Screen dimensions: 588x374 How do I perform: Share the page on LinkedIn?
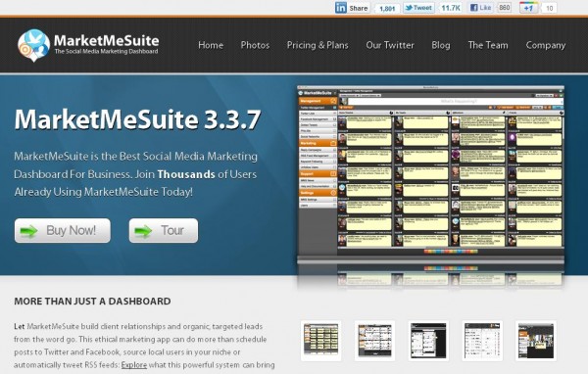(352, 8)
